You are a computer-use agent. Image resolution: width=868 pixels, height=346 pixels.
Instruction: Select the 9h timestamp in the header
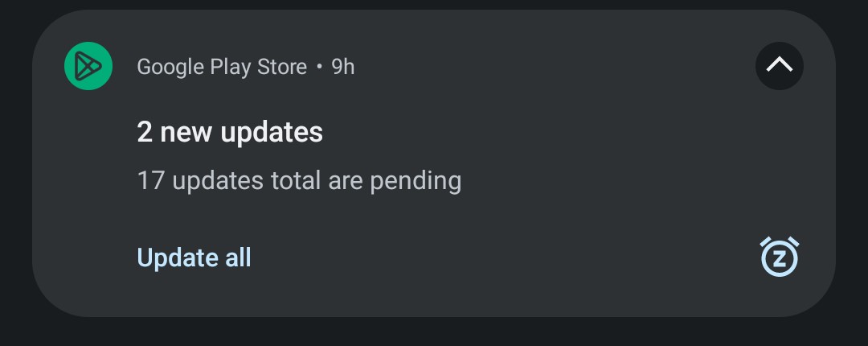342,67
